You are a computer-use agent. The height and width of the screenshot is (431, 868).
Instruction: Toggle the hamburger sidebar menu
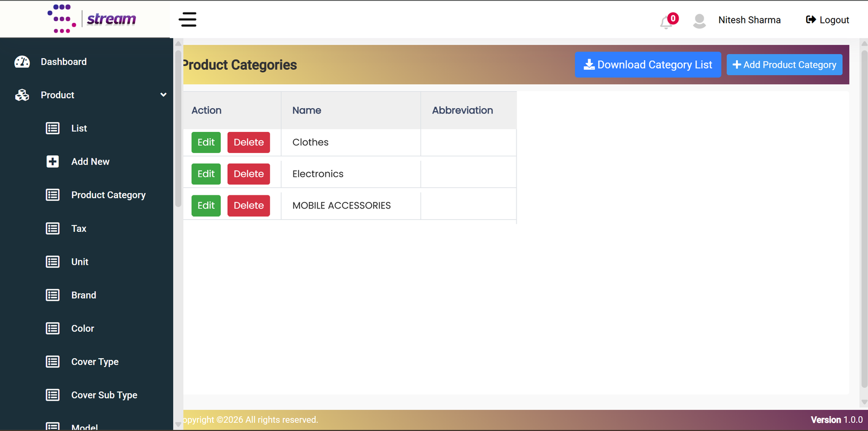188,20
